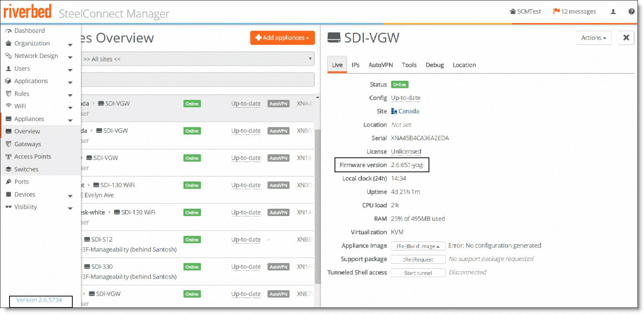Switch to the Debug tab
The image size is (644, 314).
tap(435, 65)
